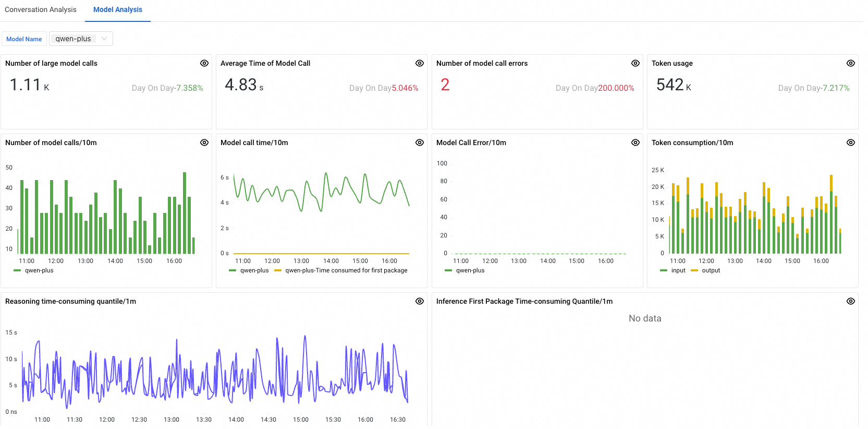Click the Model Name filter label
This screenshot has width=868, height=429.
coord(24,39)
